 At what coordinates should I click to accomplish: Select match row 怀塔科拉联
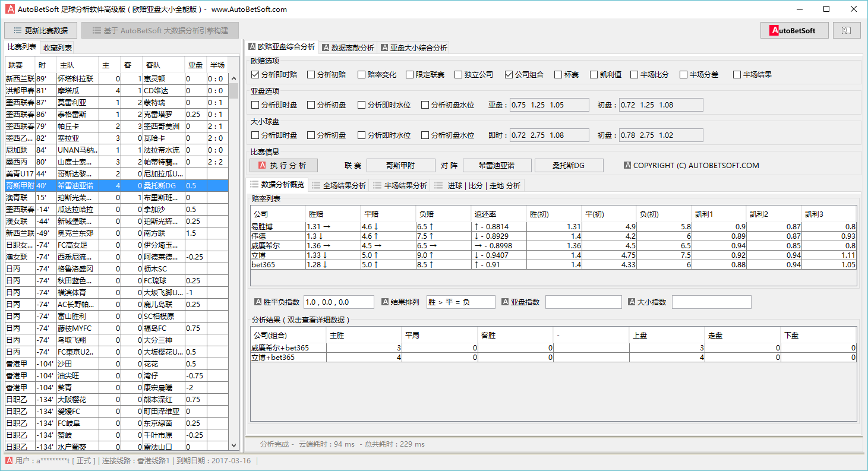click(116, 78)
